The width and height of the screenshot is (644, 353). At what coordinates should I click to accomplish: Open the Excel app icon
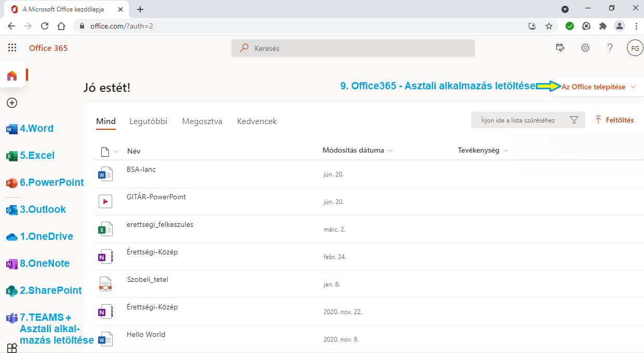[x=11, y=155]
